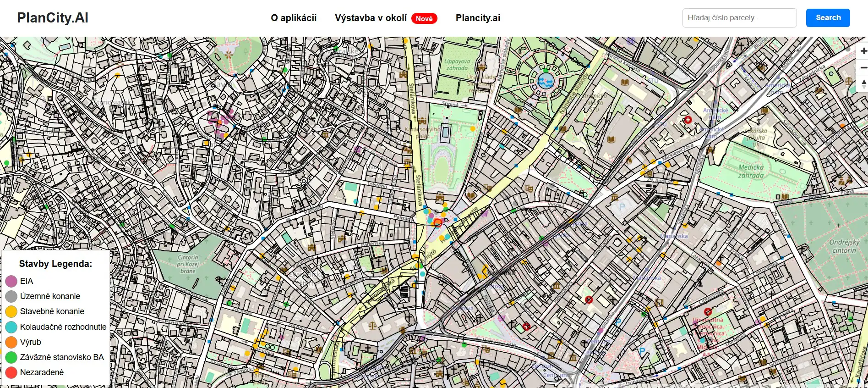This screenshot has height=388, width=868.
Task: Click the red hospital cross near Americké námestie
Action: (688, 120)
